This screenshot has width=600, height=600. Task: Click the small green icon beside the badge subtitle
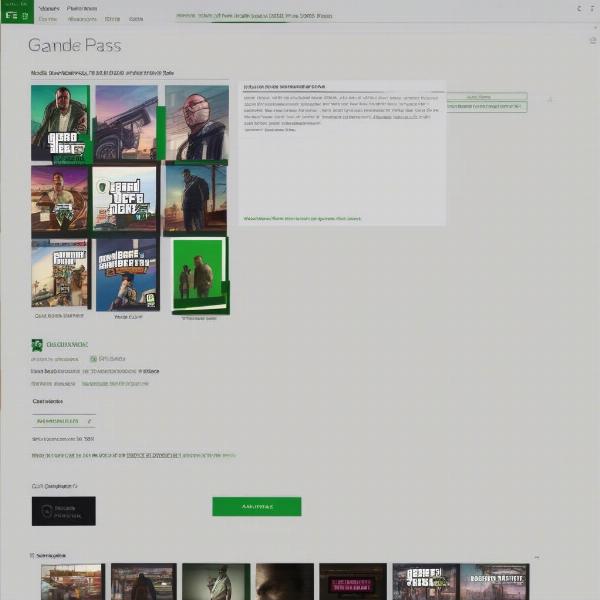pyautogui.click(x=93, y=359)
